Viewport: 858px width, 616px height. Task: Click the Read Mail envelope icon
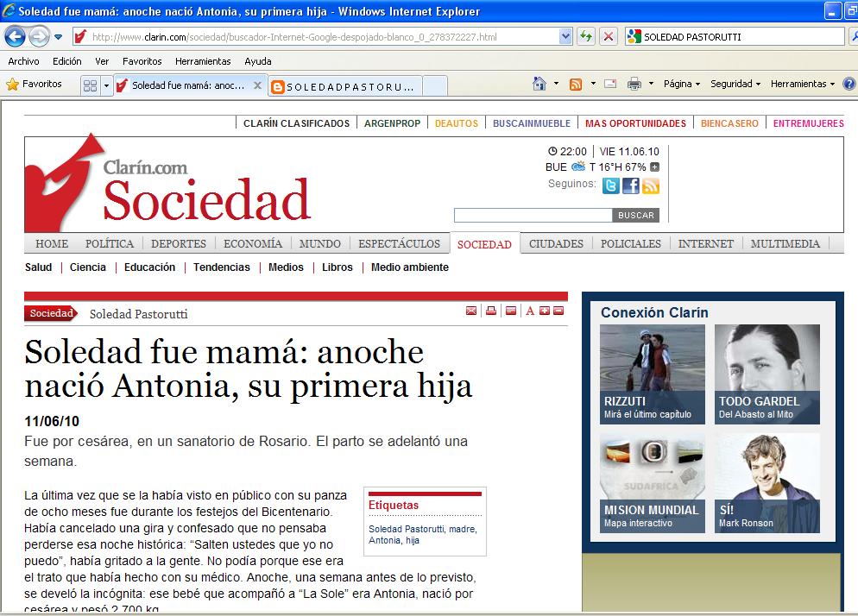point(610,84)
